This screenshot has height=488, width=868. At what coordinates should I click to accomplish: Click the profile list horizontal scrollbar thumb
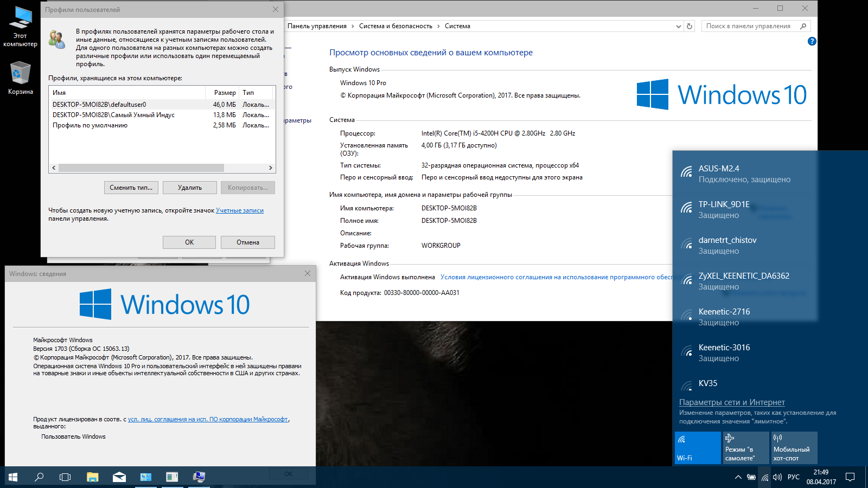tap(141, 168)
